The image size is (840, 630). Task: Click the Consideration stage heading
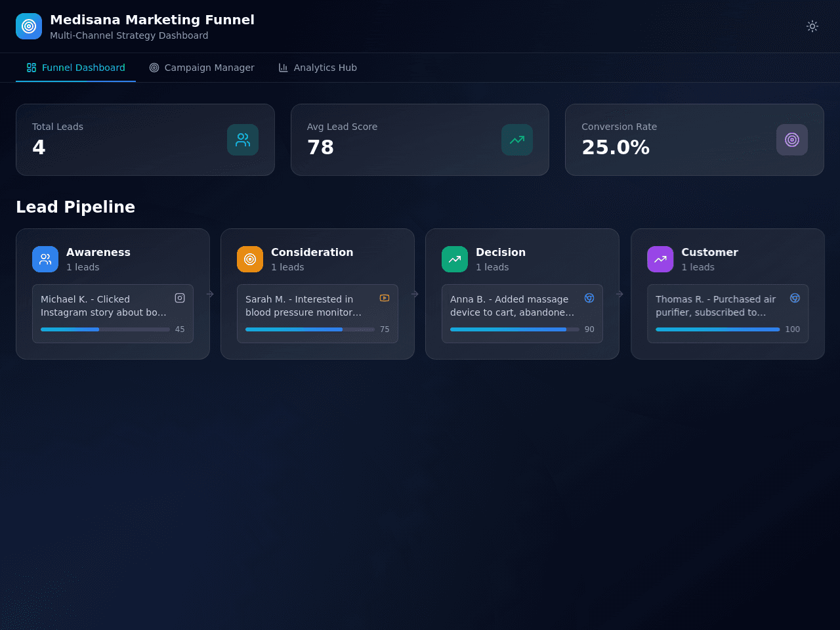pyautogui.click(x=312, y=252)
